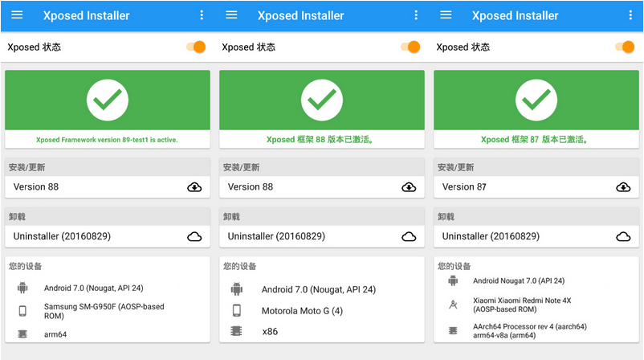Open hamburger menu in the framework 88 screen
644x360 pixels.
(x=231, y=15)
